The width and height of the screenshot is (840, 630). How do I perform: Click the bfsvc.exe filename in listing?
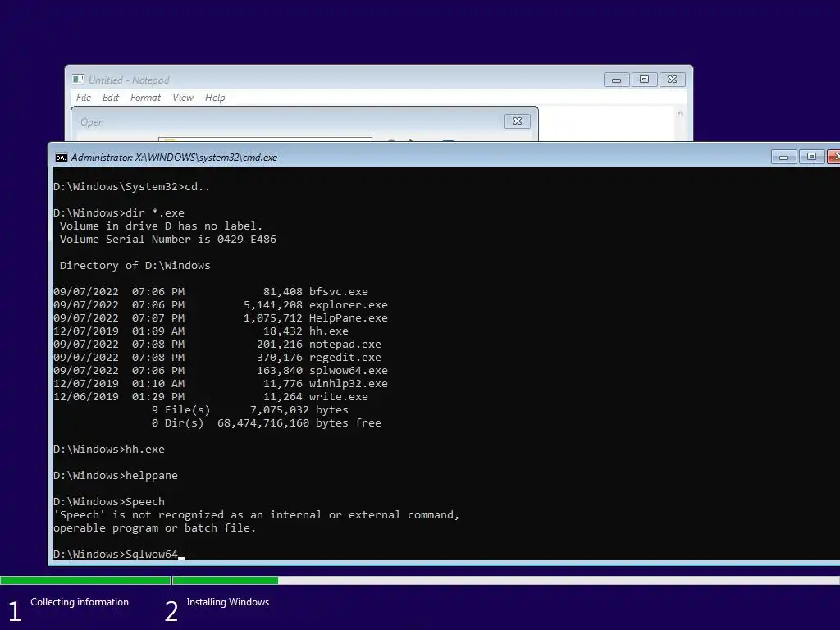pos(339,292)
